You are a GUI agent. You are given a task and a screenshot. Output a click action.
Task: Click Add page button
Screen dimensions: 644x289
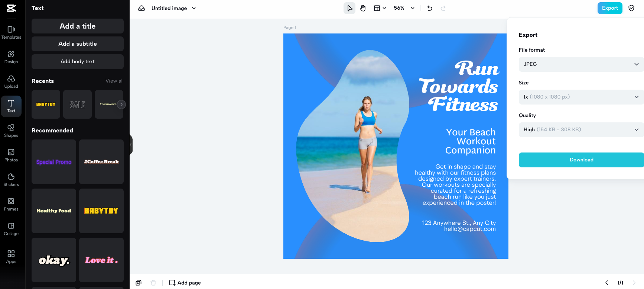tap(185, 283)
